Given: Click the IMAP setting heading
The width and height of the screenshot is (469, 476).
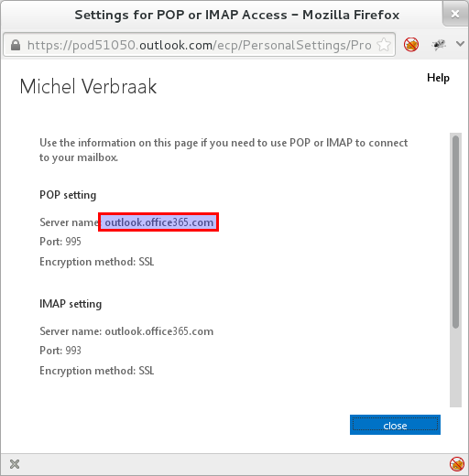Looking at the screenshot, I should (71, 304).
